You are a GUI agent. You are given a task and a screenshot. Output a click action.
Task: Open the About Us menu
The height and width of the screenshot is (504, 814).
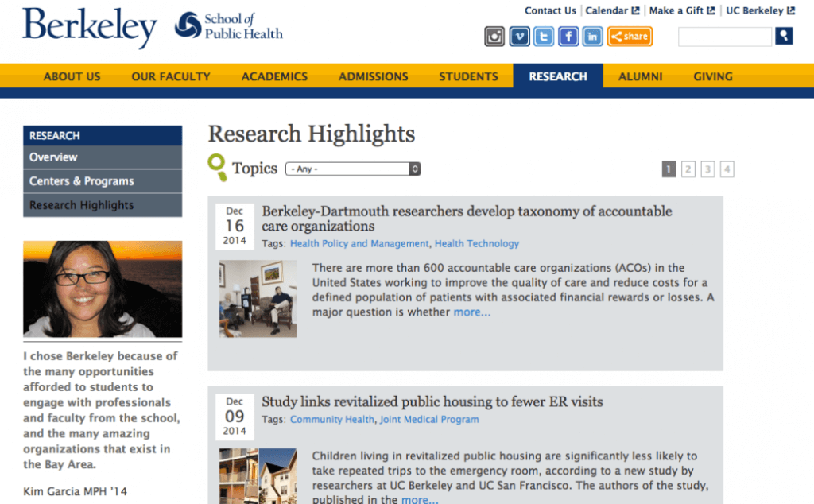coord(72,76)
